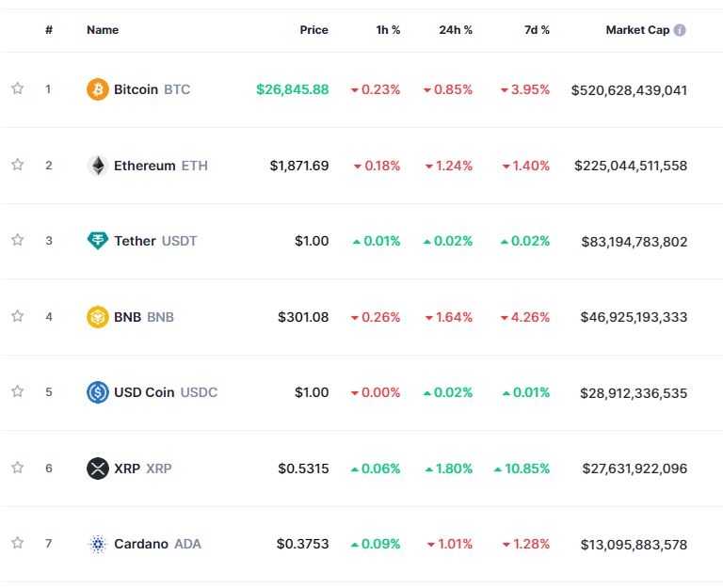723x588 pixels.
Task: Click the Tether logo icon
Action: click(98, 241)
